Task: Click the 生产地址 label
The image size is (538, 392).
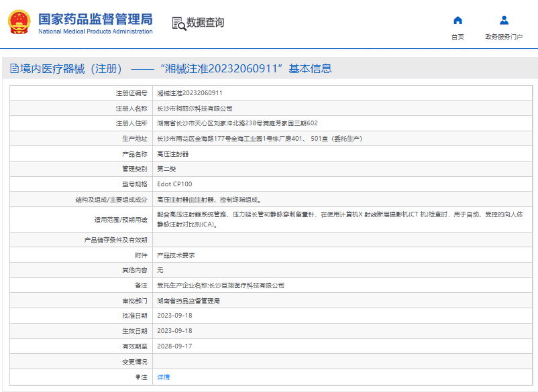Action: click(135, 139)
